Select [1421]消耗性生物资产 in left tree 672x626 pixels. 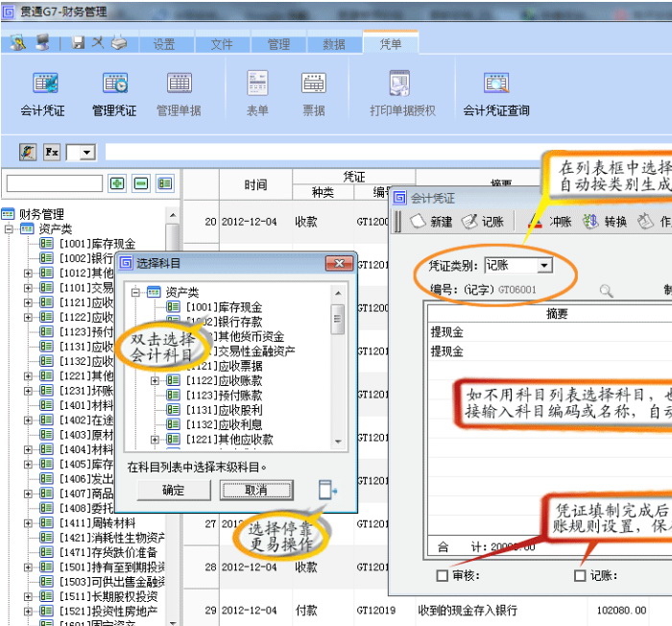pyautogui.click(x=111, y=538)
